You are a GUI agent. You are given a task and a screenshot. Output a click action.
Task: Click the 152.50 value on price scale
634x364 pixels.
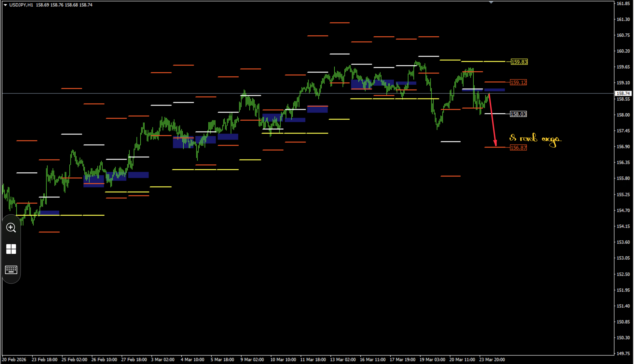pyautogui.click(x=623, y=274)
